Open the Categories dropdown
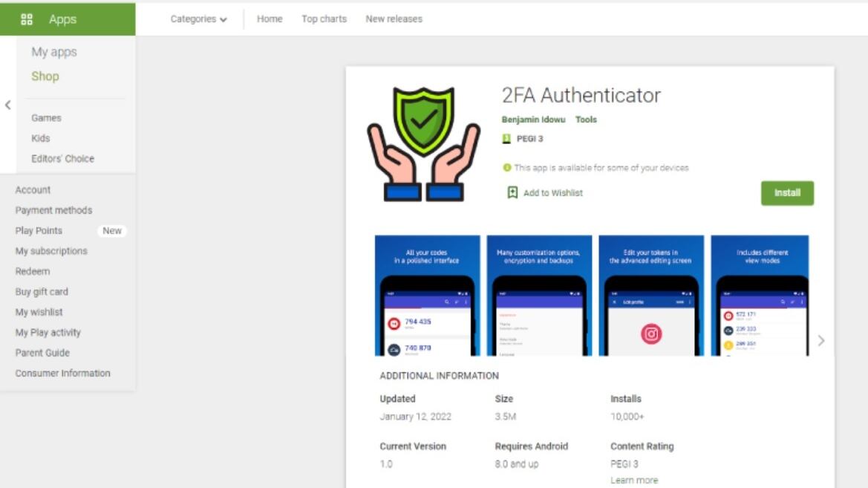868x488 pixels. [x=199, y=19]
